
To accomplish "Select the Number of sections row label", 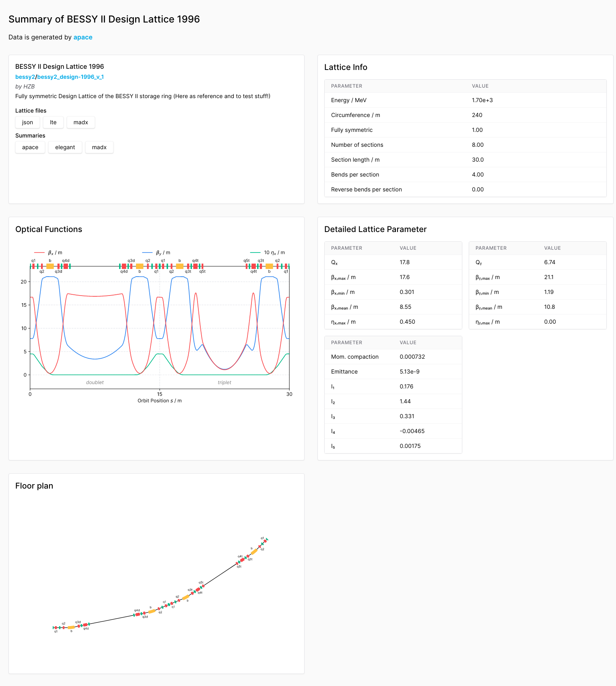I will coord(357,145).
